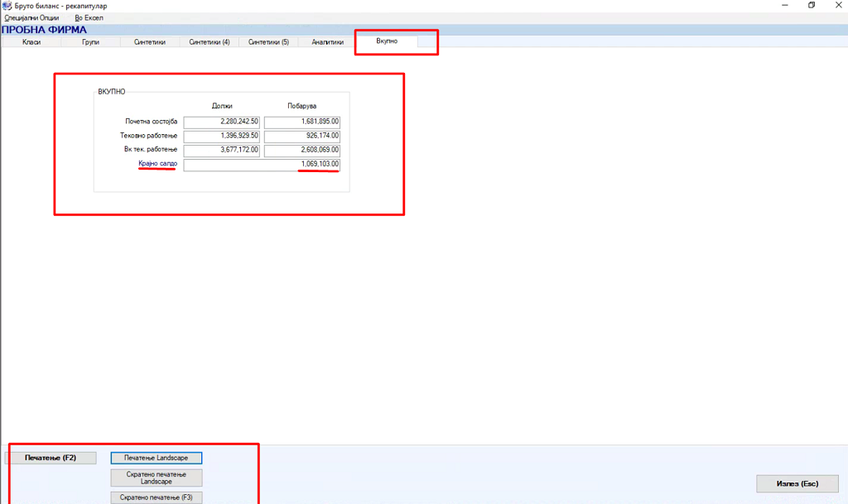
Task: Open the Специјални Опции menu
Action: point(31,17)
